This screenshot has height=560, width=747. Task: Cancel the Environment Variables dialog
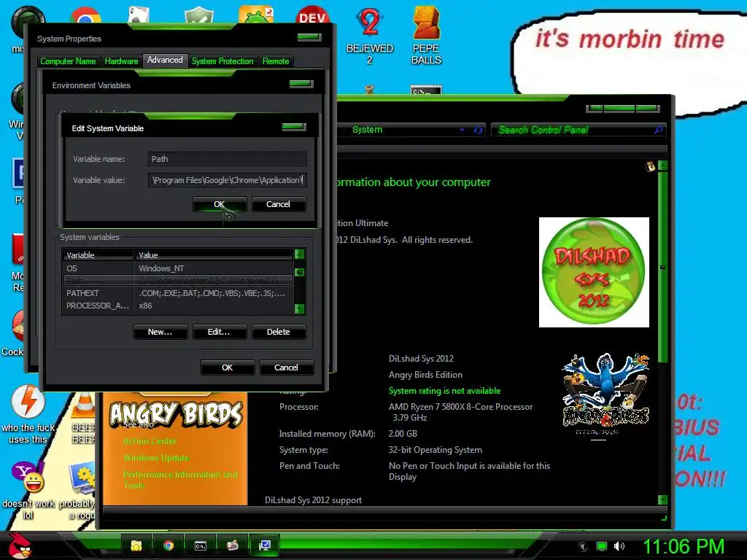tap(286, 367)
